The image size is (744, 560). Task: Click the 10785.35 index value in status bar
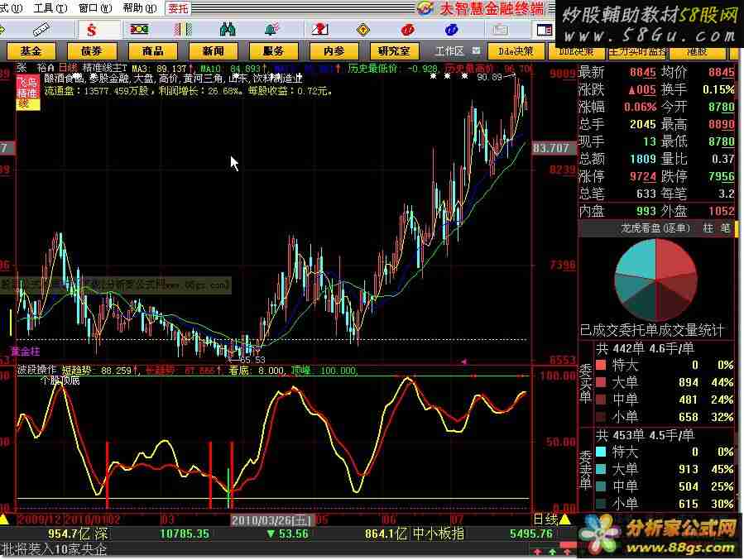184,534
